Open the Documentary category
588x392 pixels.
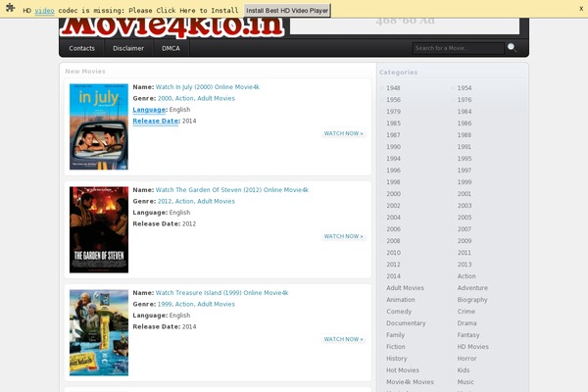pyautogui.click(x=406, y=323)
